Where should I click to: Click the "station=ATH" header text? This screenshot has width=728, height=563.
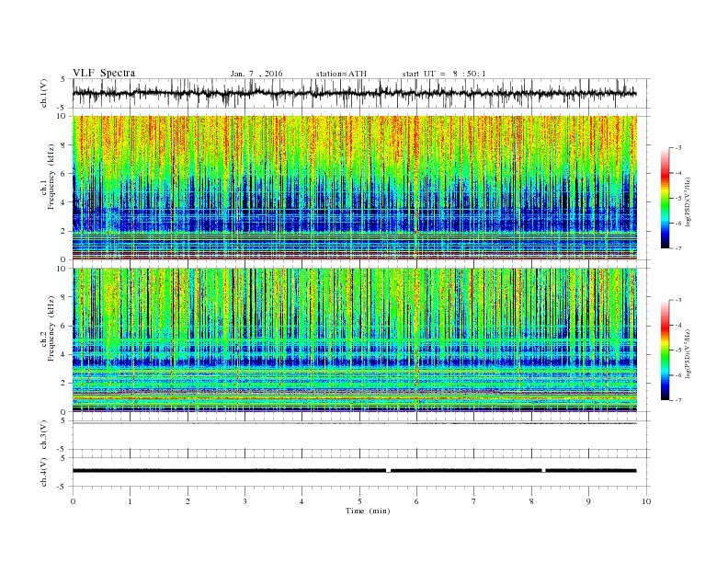pyautogui.click(x=341, y=74)
